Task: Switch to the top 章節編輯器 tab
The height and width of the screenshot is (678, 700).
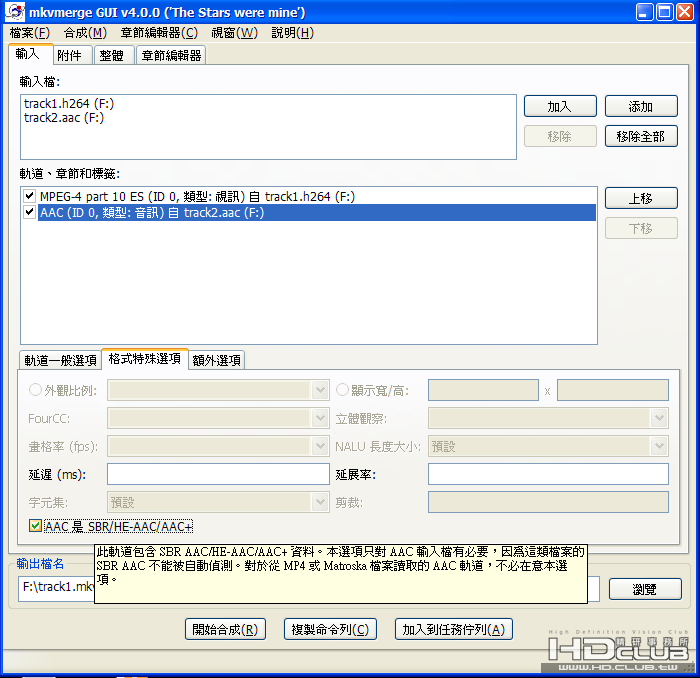Action: tap(171, 55)
